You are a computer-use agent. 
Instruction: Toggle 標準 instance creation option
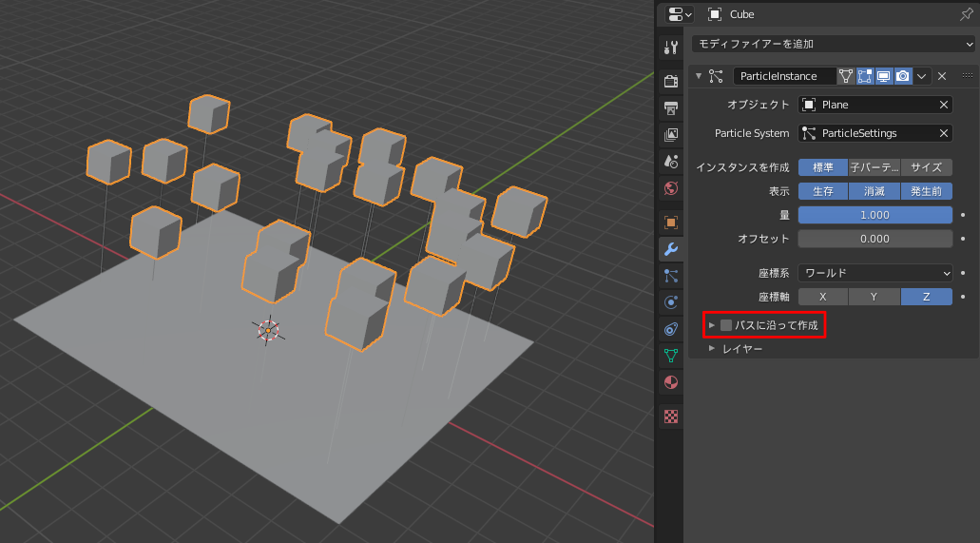tap(823, 167)
